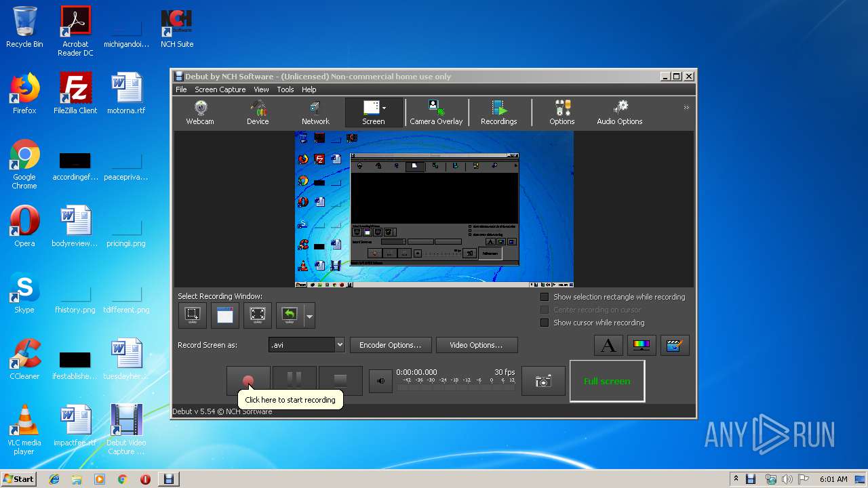The height and width of the screenshot is (488, 868).
Task: Open Audio Options
Action: coord(619,113)
